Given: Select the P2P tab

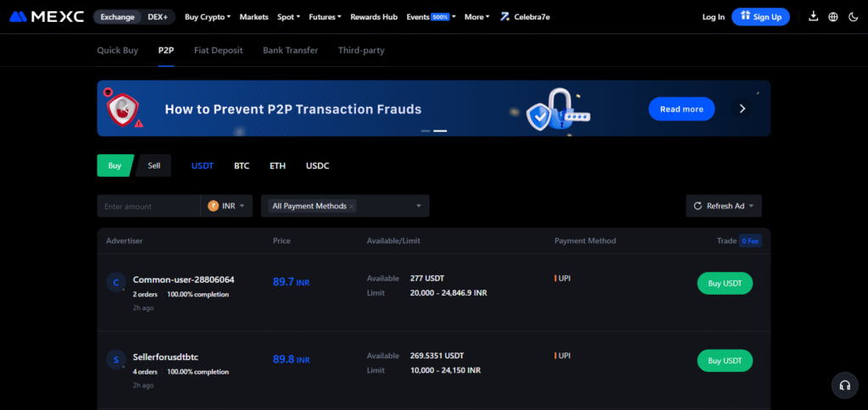Looking at the screenshot, I should [166, 50].
